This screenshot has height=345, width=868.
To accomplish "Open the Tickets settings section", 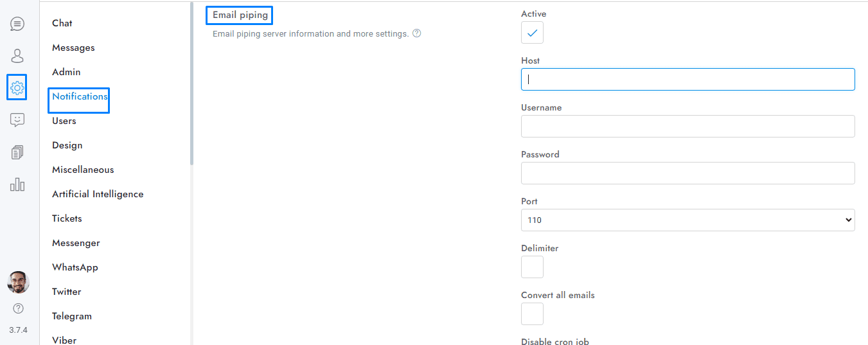I will 67,218.
